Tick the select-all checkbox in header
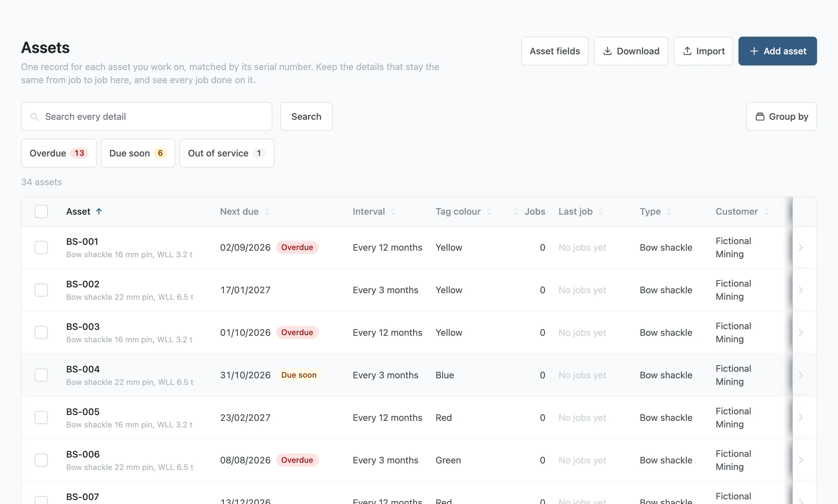838x504 pixels. coord(41,212)
